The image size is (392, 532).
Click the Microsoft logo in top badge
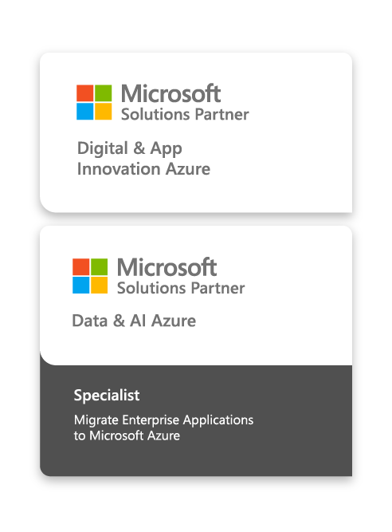[x=94, y=102]
